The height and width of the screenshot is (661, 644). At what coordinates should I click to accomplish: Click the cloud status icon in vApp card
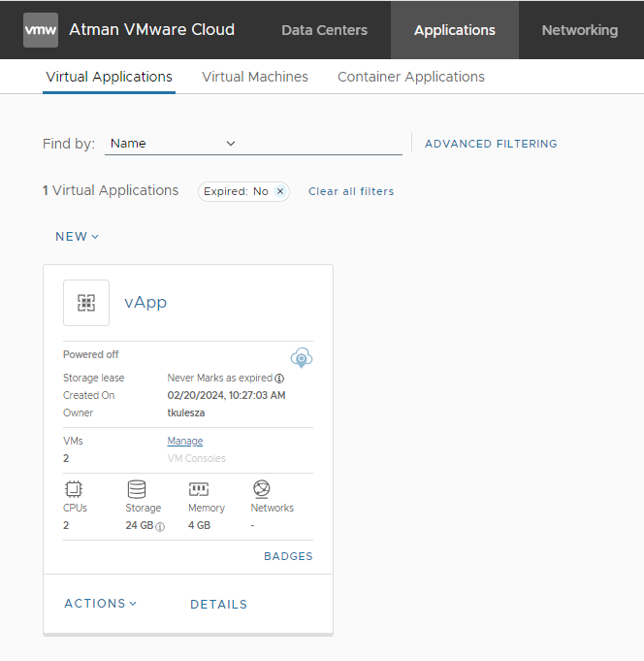302,357
